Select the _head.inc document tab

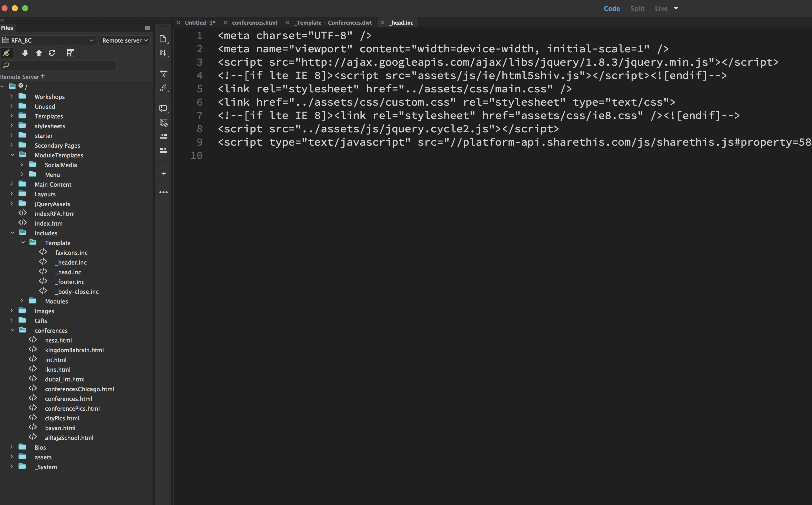pos(401,23)
